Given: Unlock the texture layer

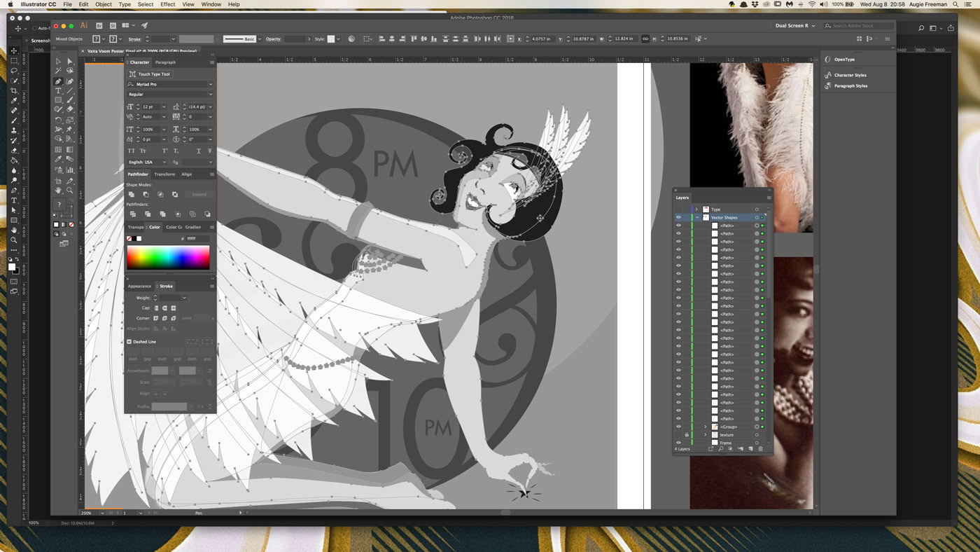Looking at the screenshot, I should (x=687, y=435).
